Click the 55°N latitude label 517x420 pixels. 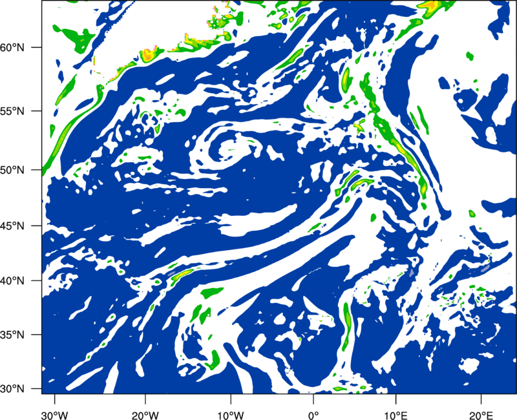[12, 110]
